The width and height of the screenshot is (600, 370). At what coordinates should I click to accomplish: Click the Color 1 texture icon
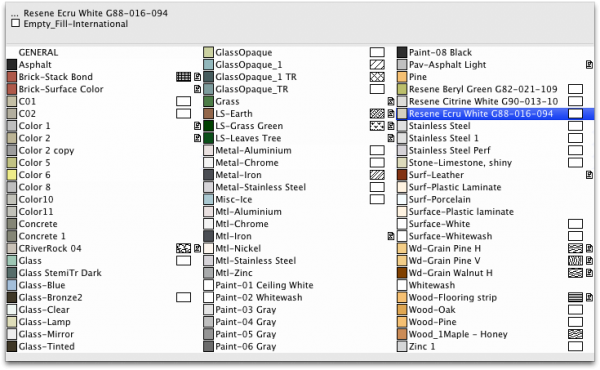[x=197, y=126]
